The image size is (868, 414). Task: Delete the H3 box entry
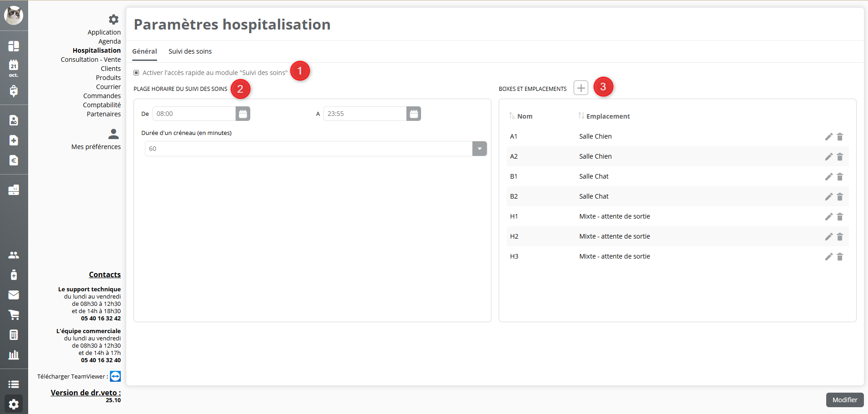pos(840,257)
